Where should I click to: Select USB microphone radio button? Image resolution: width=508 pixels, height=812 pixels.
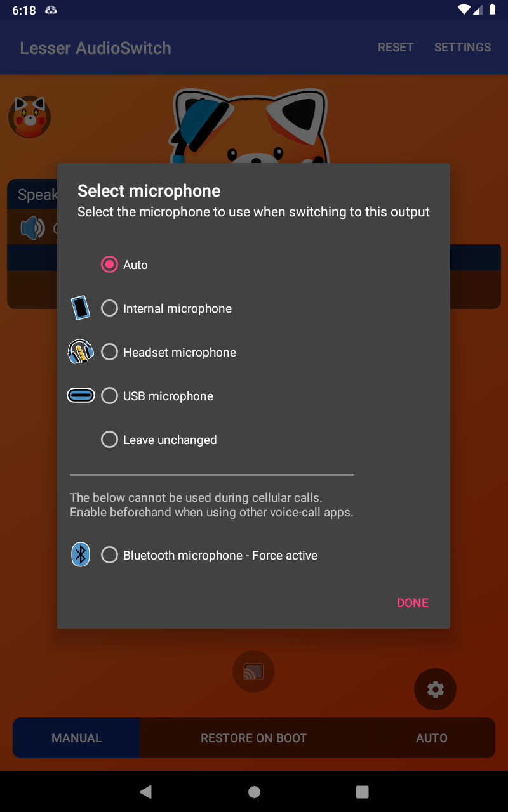coord(110,396)
